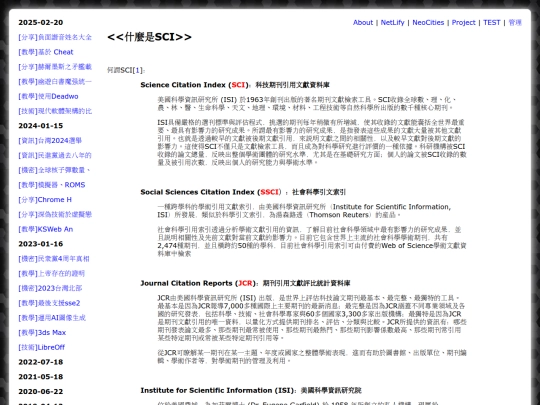Image resolution: width=540 pixels, height=405 pixels.
Task: Open the [教學]幽遊白書魔強統一 article
Action: click(x=55, y=82)
